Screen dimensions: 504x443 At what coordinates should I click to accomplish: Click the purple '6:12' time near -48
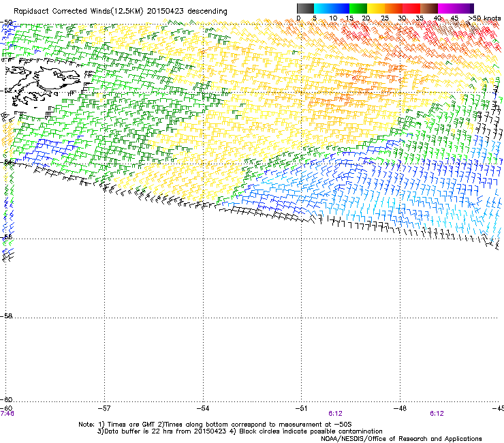coord(437,414)
